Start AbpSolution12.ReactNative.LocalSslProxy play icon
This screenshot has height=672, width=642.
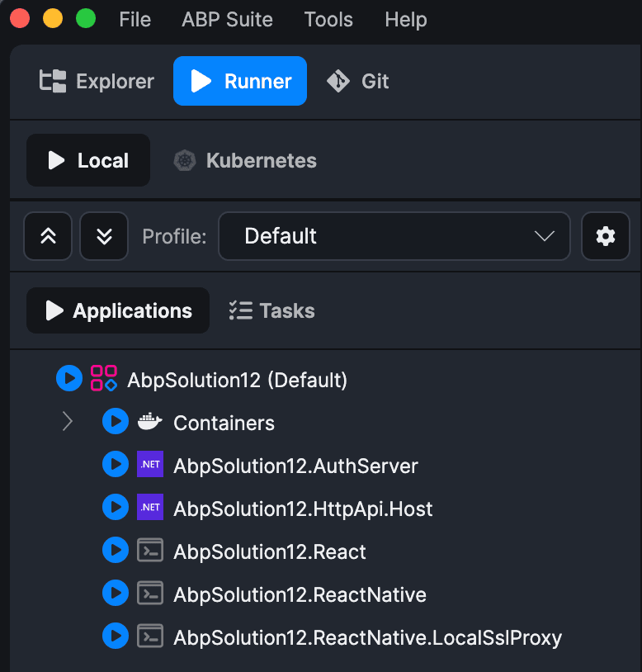116,636
